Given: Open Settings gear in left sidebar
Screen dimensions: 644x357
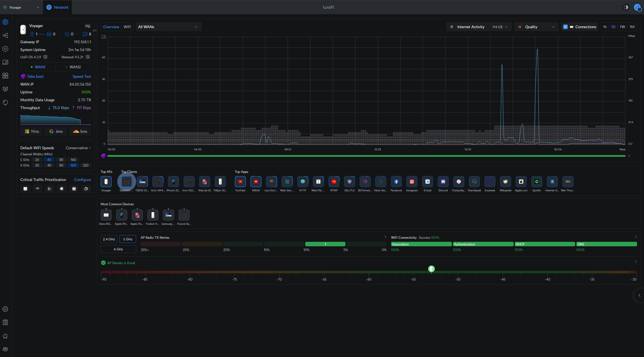Looking at the screenshot, I should [x=5, y=309].
